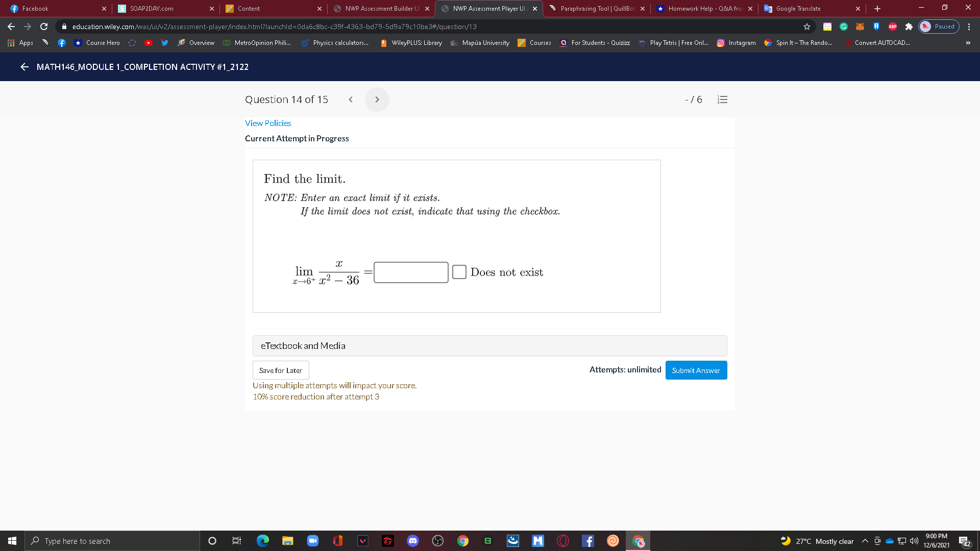This screenshot has width=980, height=551.
Task: Show more bookmarks chevron
Action: pyautogui.click(x=968, y=43)
